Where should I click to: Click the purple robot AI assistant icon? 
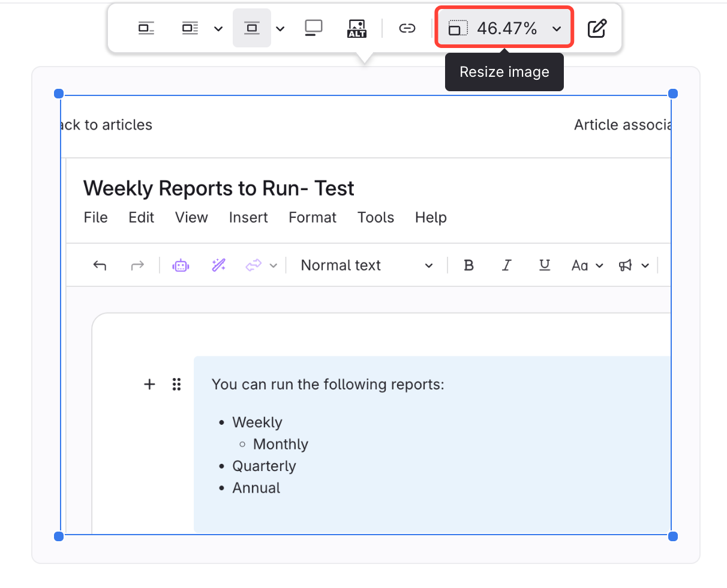tap(181, 265)
